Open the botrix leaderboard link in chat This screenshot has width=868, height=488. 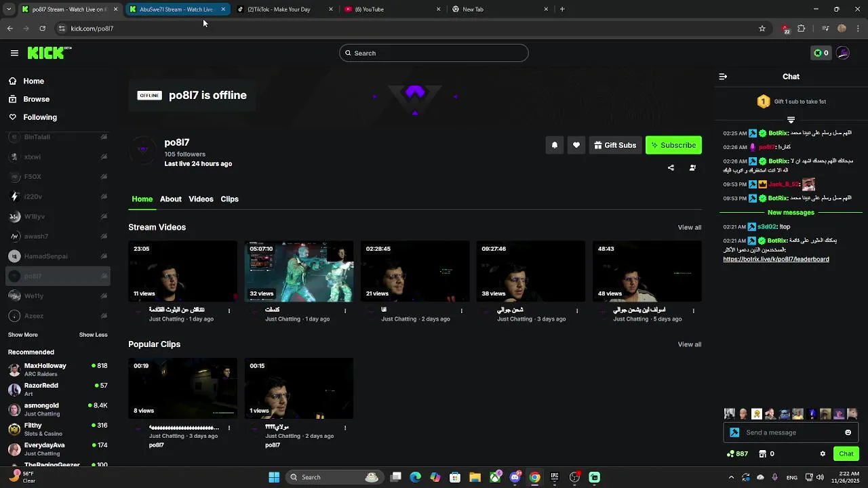coord(776,260)
